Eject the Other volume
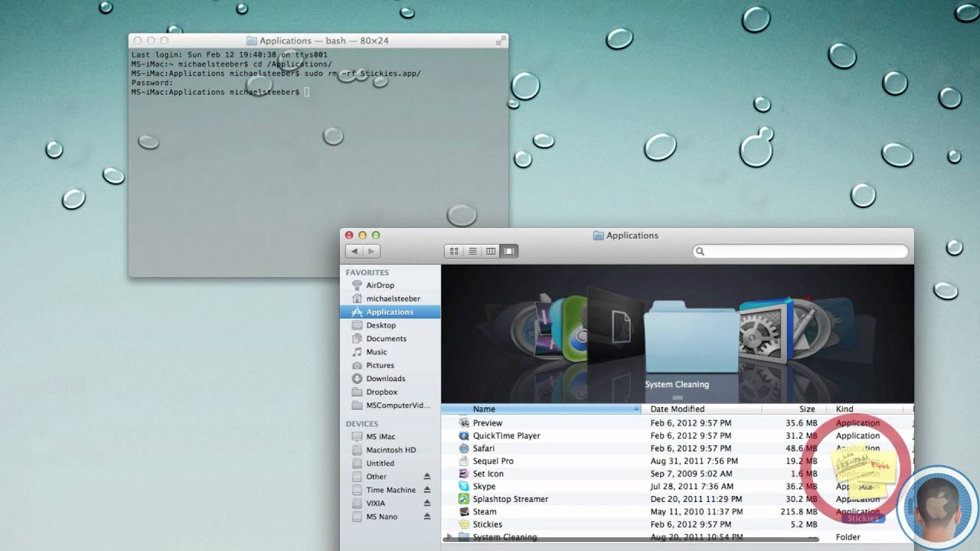The image size is (980, 551). [427, 477]
